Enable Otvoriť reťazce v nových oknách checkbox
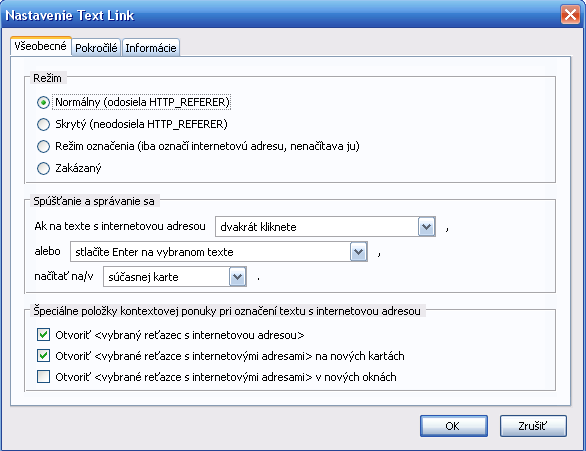 (x=43, y=377)
